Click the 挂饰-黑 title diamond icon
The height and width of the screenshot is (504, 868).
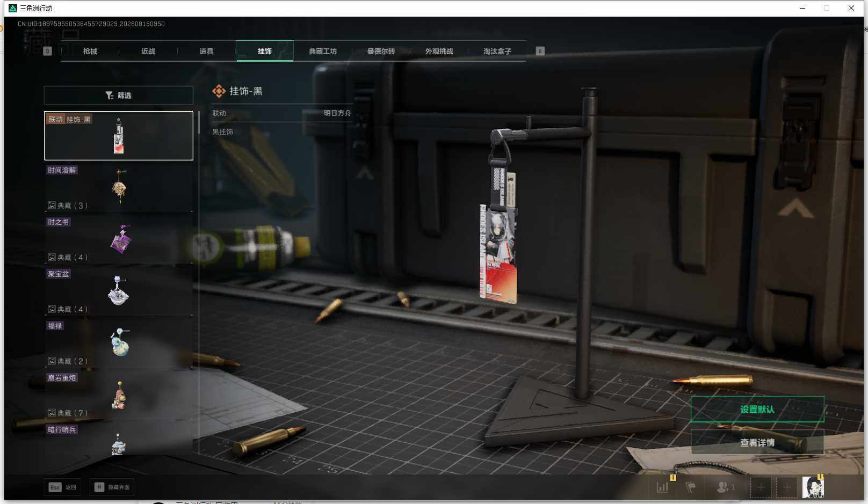pyautogui.click(x=219, y=91)
